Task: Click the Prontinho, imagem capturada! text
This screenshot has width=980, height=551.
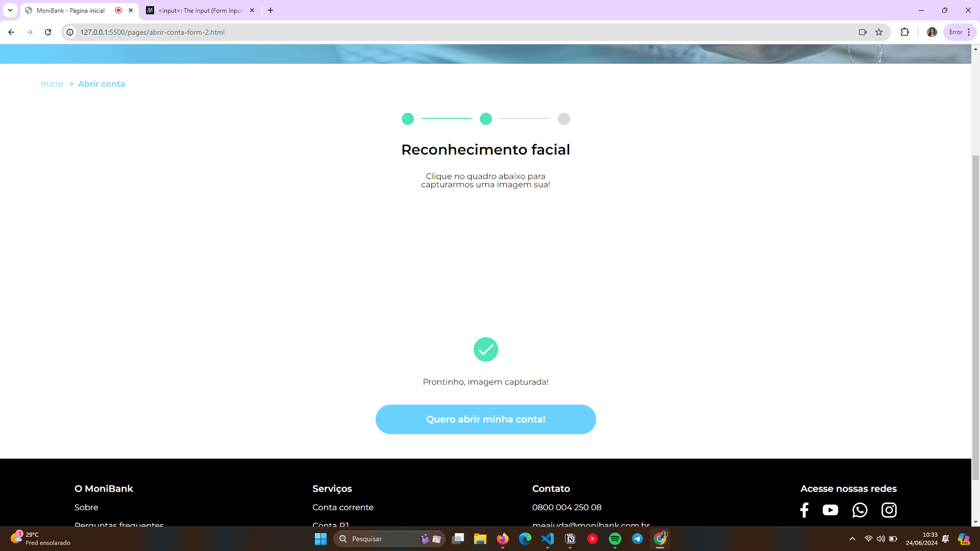Action: (x=486, y=382)
